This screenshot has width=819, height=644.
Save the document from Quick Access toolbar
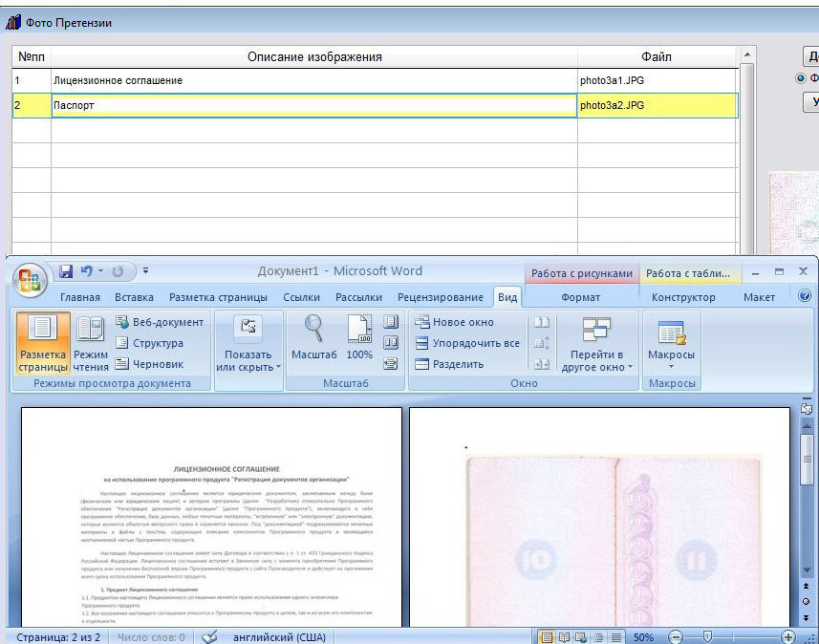click(x=66, y=271)
